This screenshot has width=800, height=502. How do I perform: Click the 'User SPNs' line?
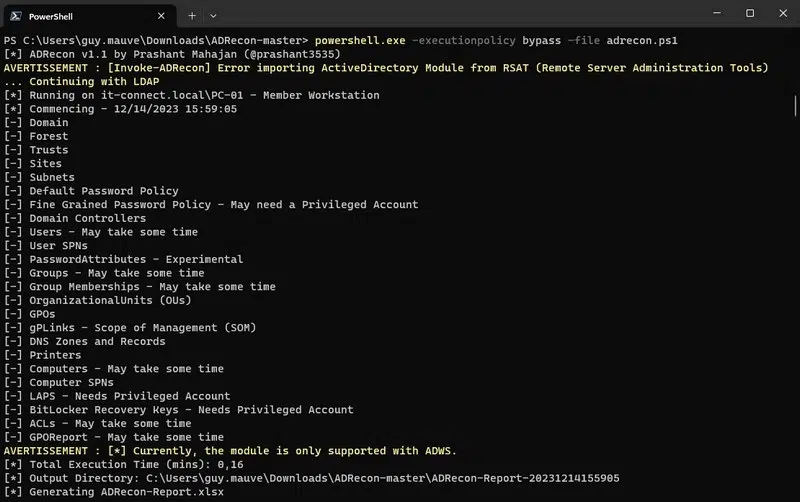46,246
